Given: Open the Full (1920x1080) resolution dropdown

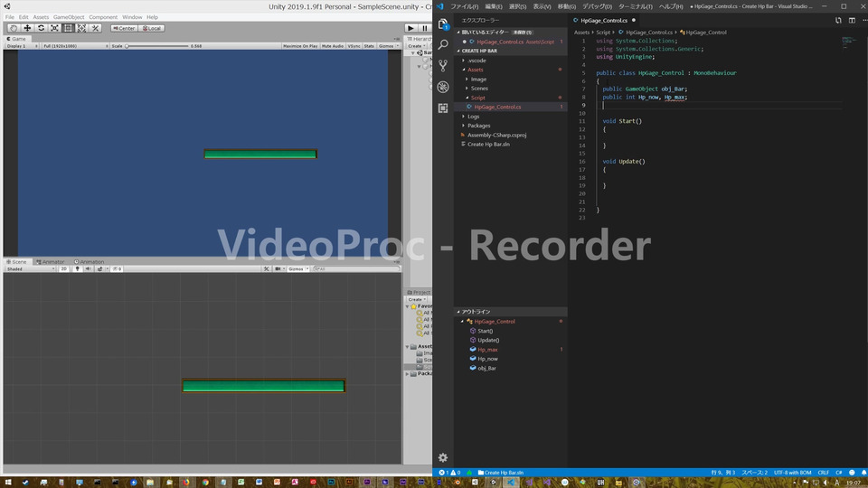Looking at the screenshot, I should pos(75,46).
